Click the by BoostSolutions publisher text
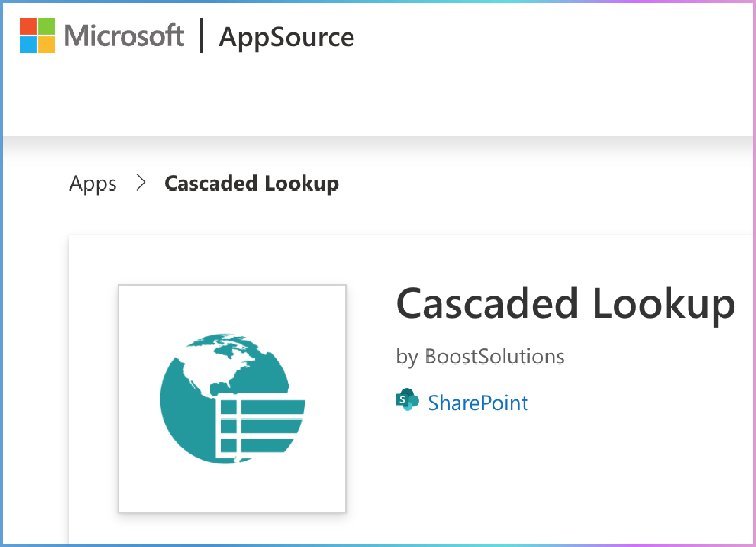The height and width of the screenshot is (547, 756). click(x=480, y=356)
